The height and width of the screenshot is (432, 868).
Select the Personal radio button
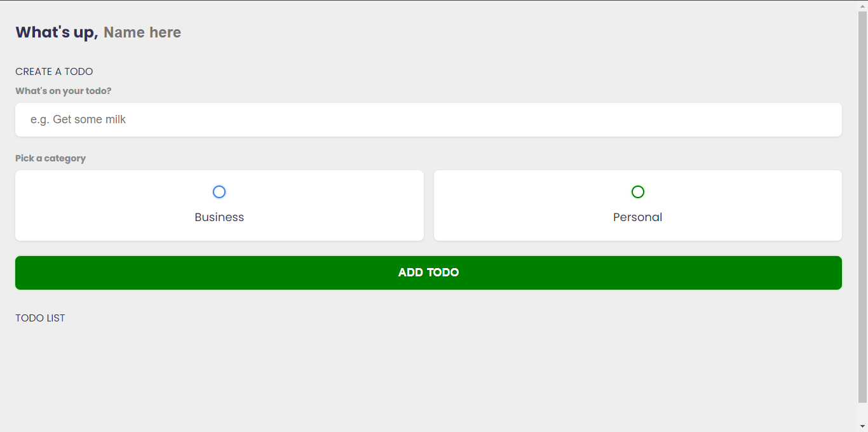pyautogui.click(x=638, y=192)
